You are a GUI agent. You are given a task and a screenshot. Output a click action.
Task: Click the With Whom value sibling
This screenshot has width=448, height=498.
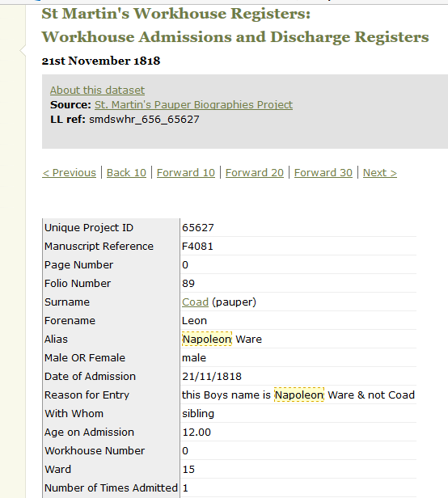click(198, 414)
